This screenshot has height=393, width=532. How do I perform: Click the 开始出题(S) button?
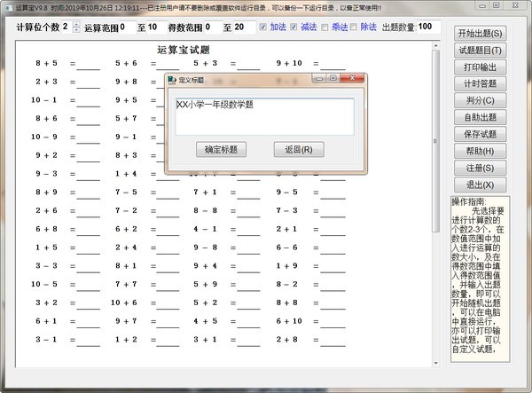pos(481,34)
